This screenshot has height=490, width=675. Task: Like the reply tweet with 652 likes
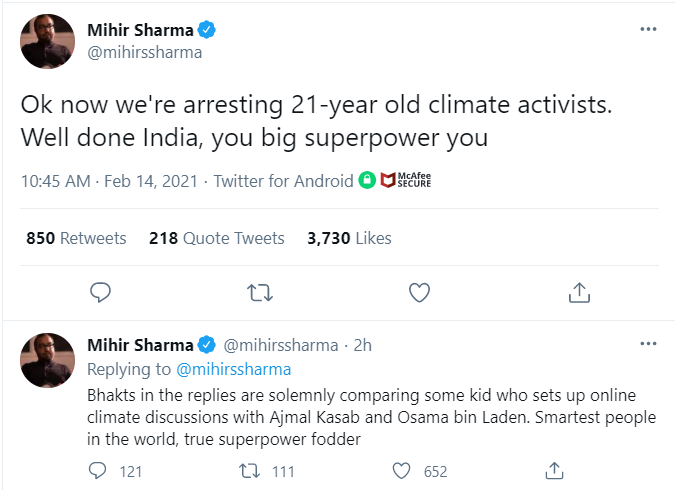click(x=404, y=471)
